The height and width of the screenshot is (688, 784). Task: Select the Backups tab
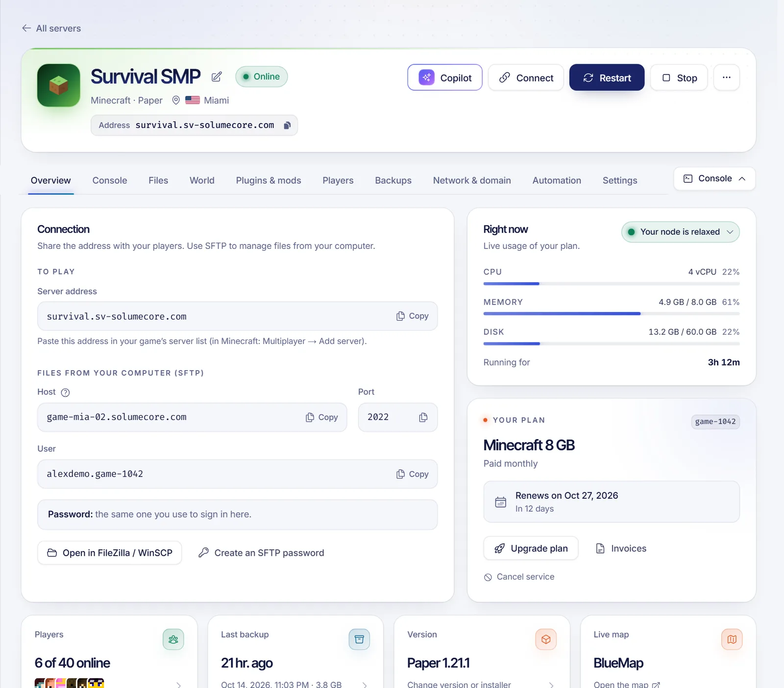click(393, 180)
